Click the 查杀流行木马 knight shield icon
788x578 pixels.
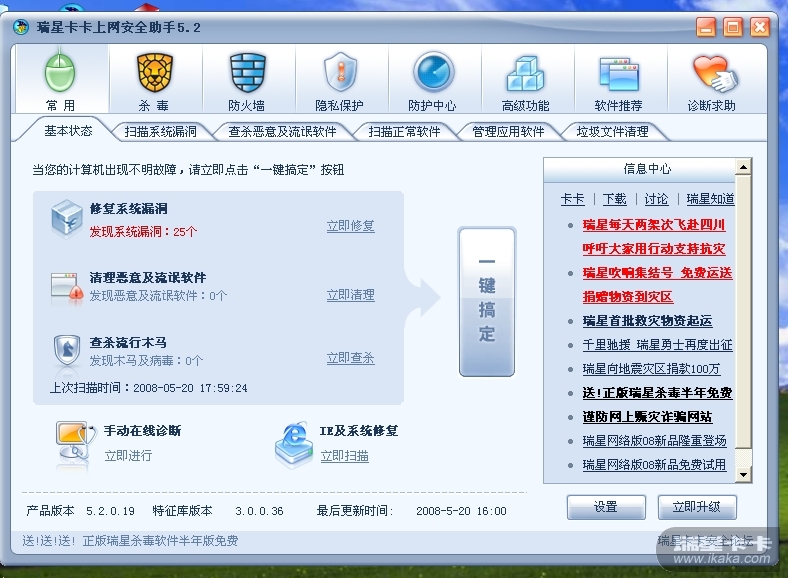(x=67, y=350)
